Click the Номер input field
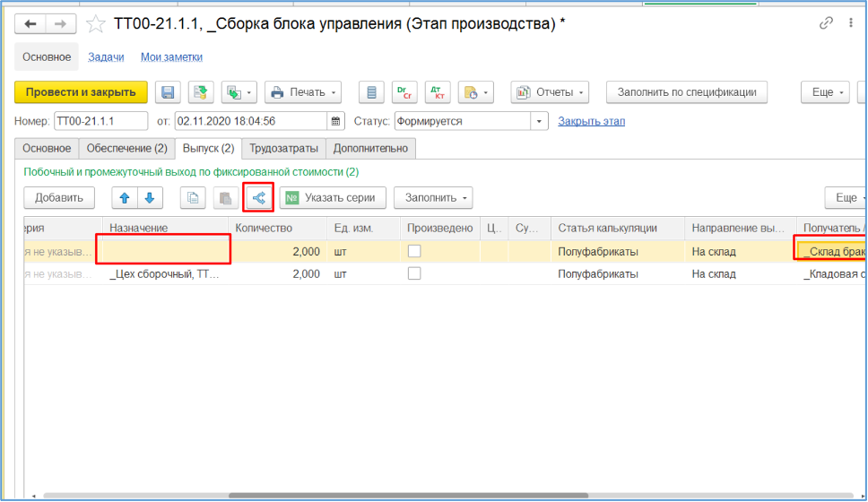Screen dimensions: 868x502 [x=100, y=121]
